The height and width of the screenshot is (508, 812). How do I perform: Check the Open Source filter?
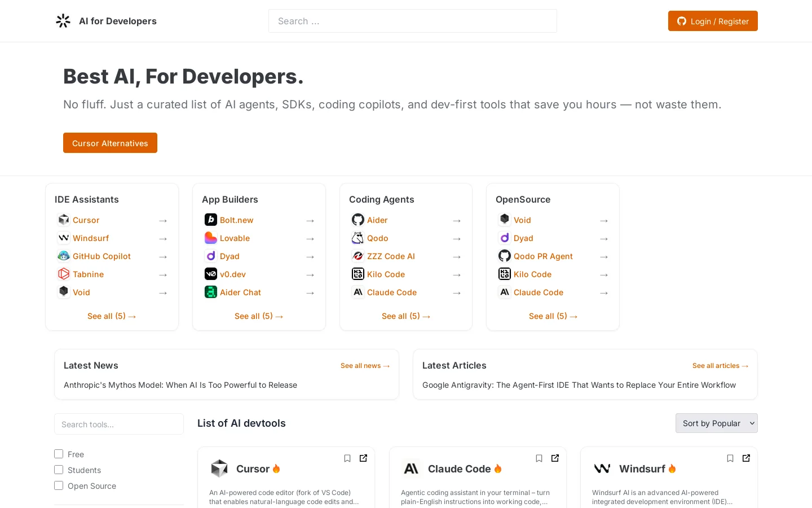[59, 485]
